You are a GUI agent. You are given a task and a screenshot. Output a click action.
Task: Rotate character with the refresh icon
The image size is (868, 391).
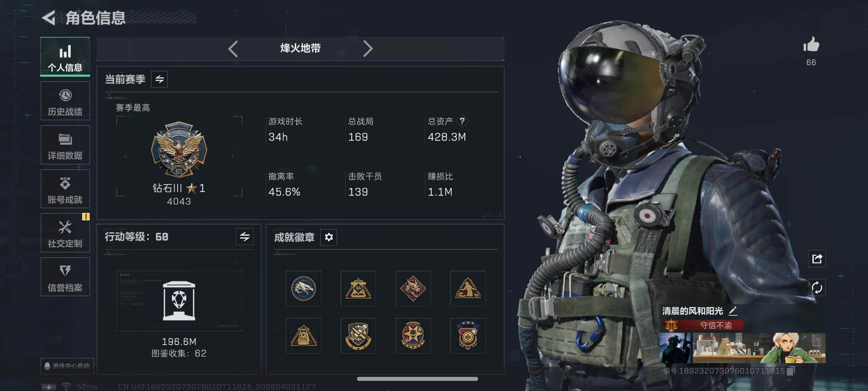[x=817, y=288]
